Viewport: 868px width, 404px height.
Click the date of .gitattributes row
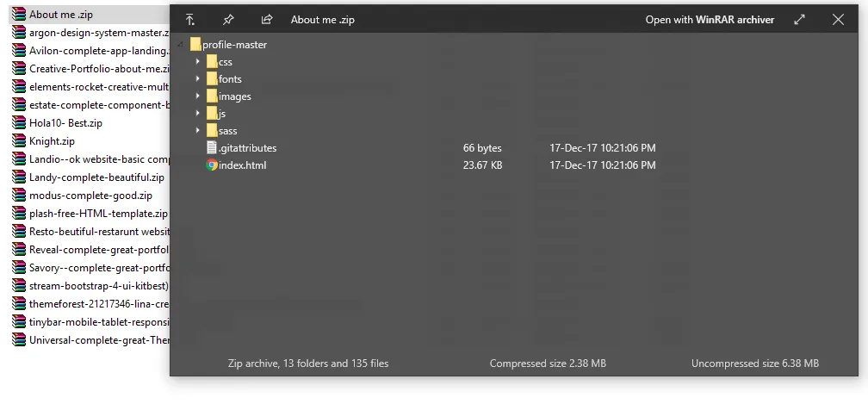coord(602,148)
